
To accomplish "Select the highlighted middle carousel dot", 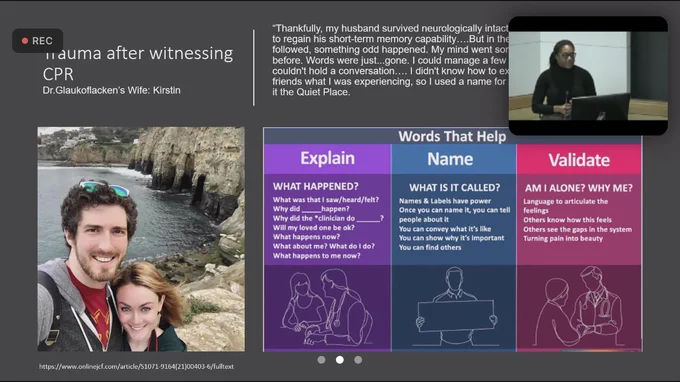I will pos(340,360).
